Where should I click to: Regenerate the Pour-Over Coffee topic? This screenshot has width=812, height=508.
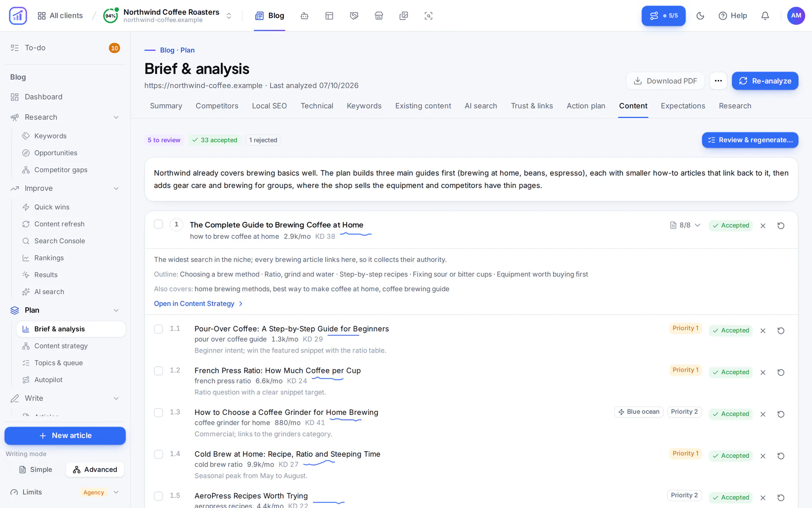point(781,331)
